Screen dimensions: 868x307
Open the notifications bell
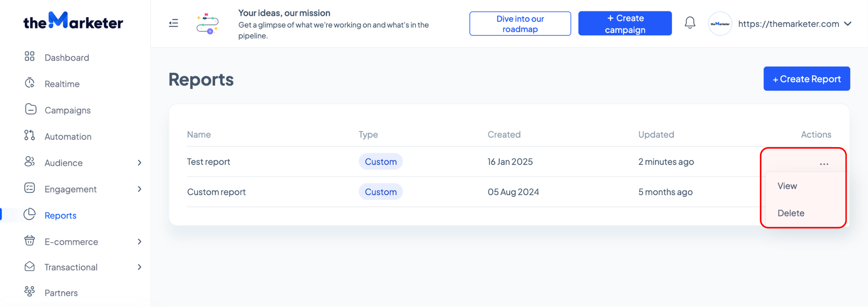point(690,23)
